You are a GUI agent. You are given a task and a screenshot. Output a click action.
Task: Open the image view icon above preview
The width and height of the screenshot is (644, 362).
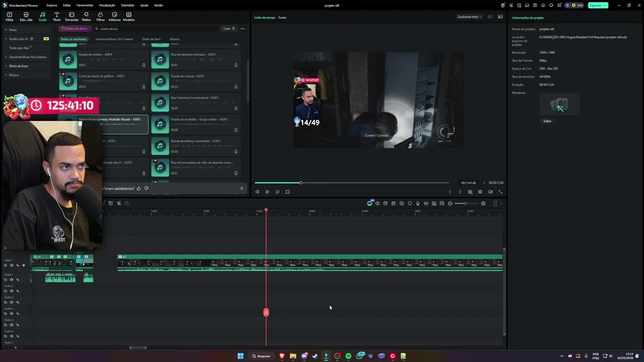(500, 17)
